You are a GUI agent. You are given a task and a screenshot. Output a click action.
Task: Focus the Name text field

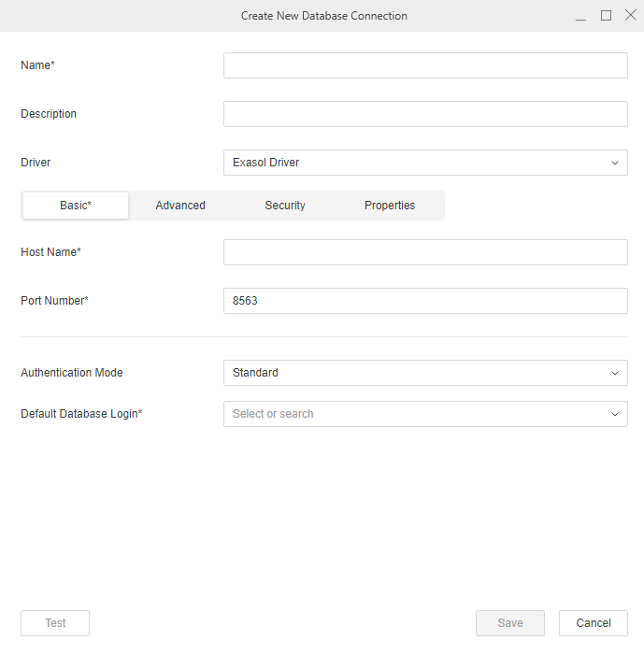tap(425, 65)
